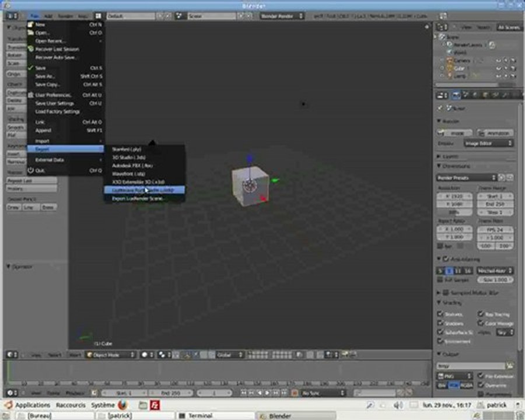525x420 pixels.
Task: Toggle Lamp visibility eye in outliner
Action: coord(499,76)
